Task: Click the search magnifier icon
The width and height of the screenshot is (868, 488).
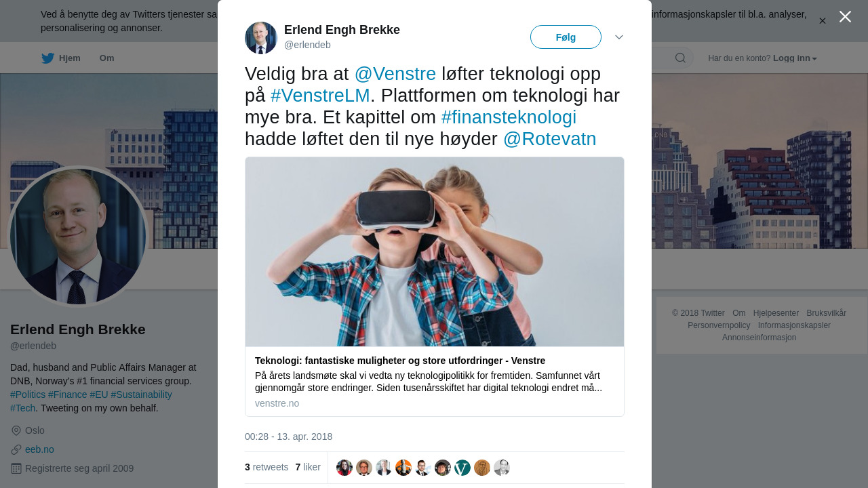Action: pos(680,58)
